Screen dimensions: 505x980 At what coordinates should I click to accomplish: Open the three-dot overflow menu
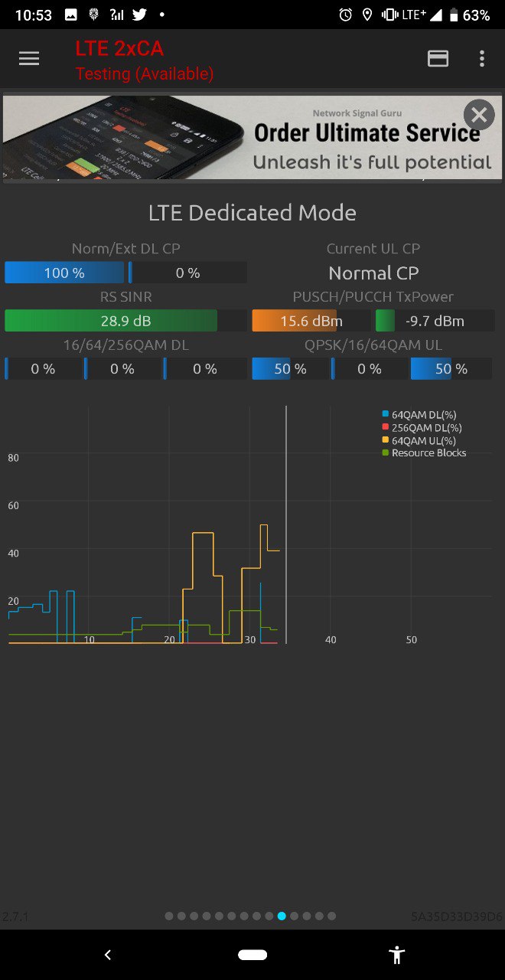[481, 59]
